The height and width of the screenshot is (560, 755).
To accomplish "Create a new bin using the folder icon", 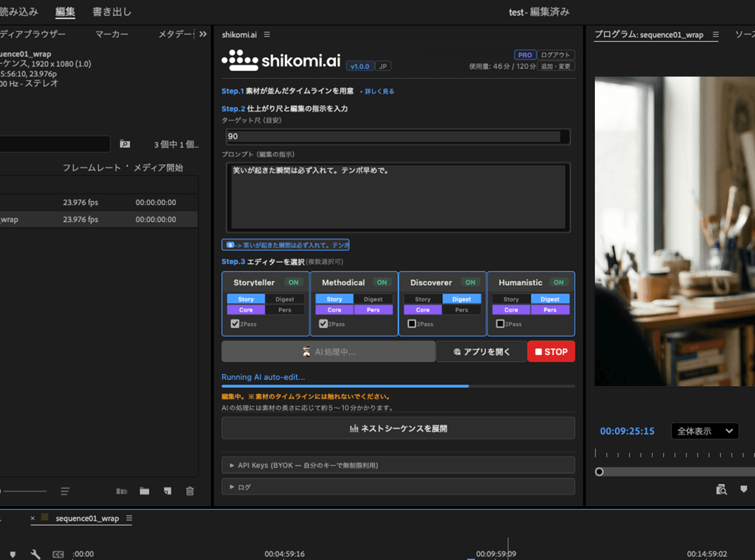I will [x=144, y=491].
